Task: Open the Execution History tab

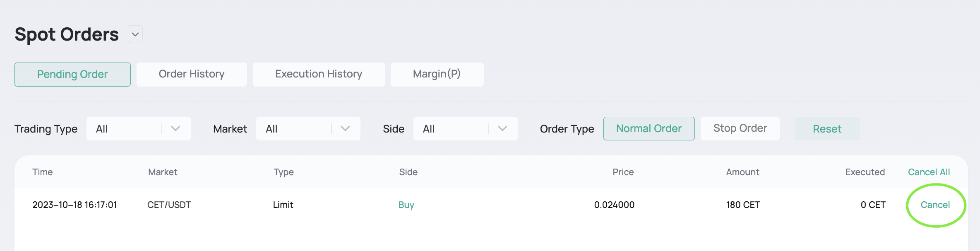Action: pos(319,75)
